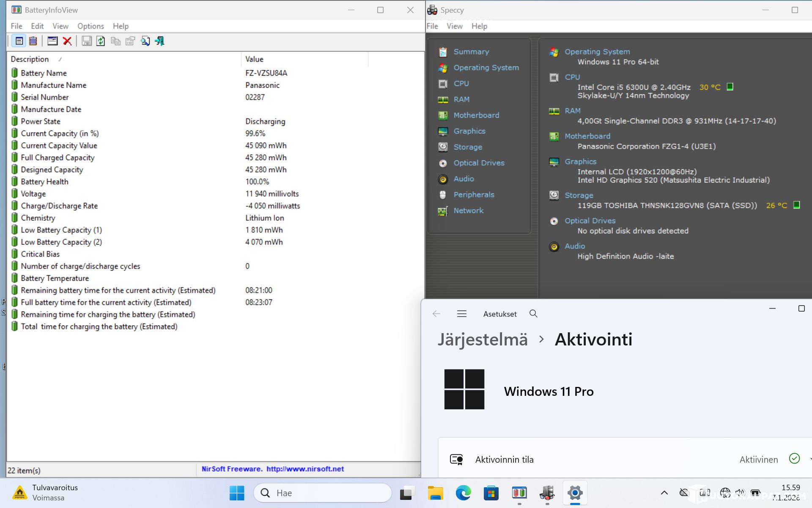
Task: Click the Hae search box on taskbar
Action: (x=323, y=493)
